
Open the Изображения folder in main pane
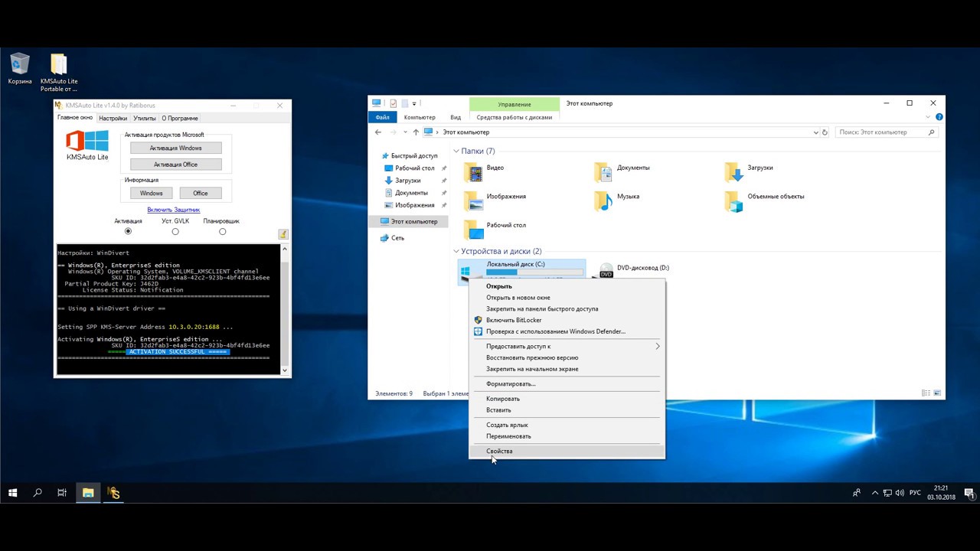pos(495,201)
